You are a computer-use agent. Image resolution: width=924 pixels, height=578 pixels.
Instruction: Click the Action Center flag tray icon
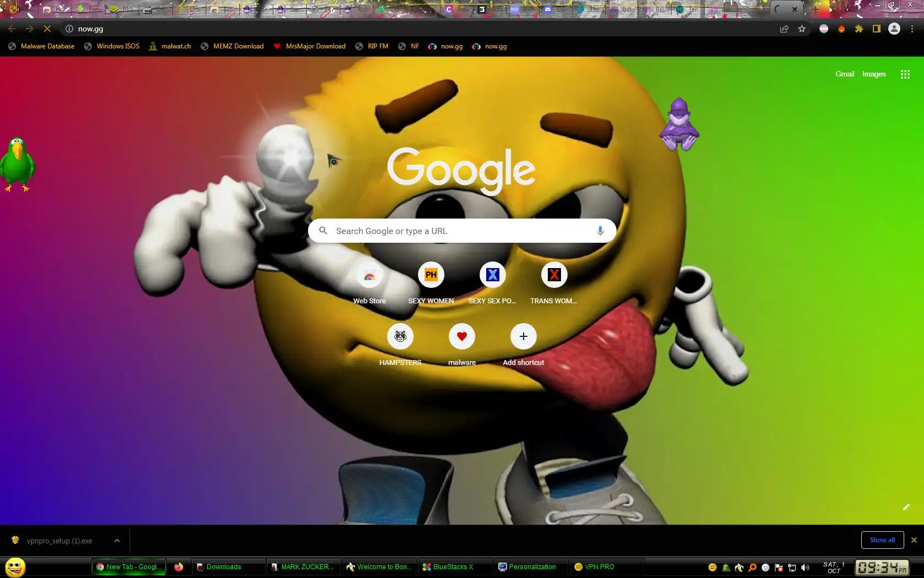tap(779, 568)
